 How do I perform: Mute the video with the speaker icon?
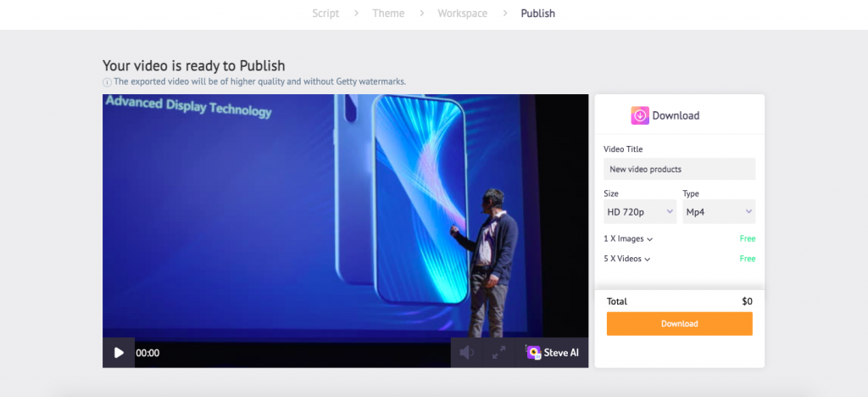click(x=467, y=353)
